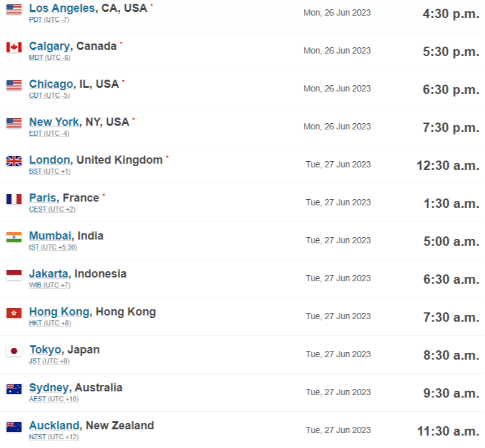
Task: Click the Australian flag beside Sydney
Action: [14, 390]
